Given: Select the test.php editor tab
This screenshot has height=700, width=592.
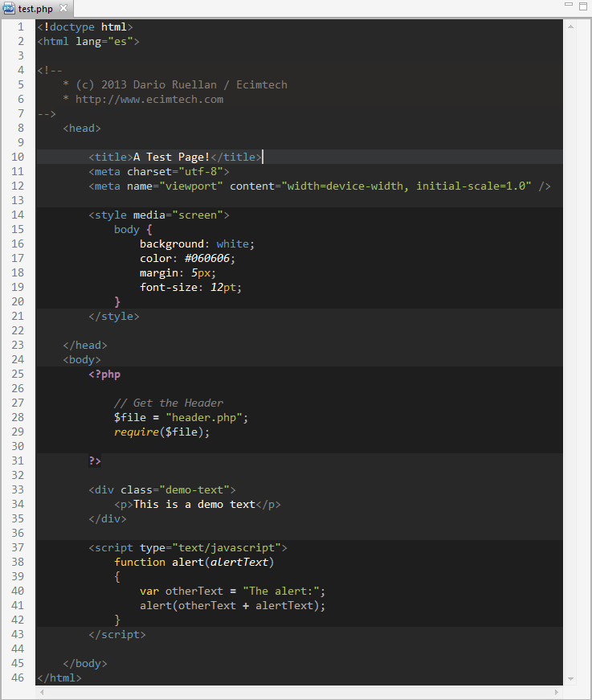Looking at the screenshot, I should point(35,9).
